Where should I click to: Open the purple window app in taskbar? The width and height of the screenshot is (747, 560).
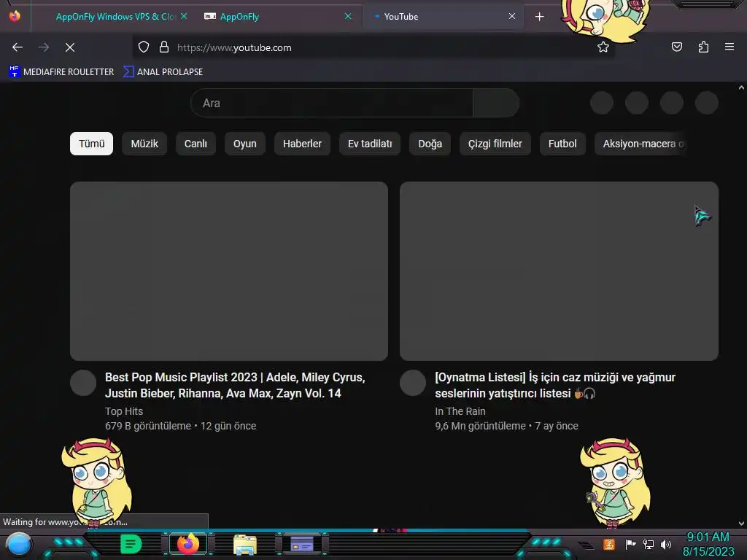pos(302,544)
